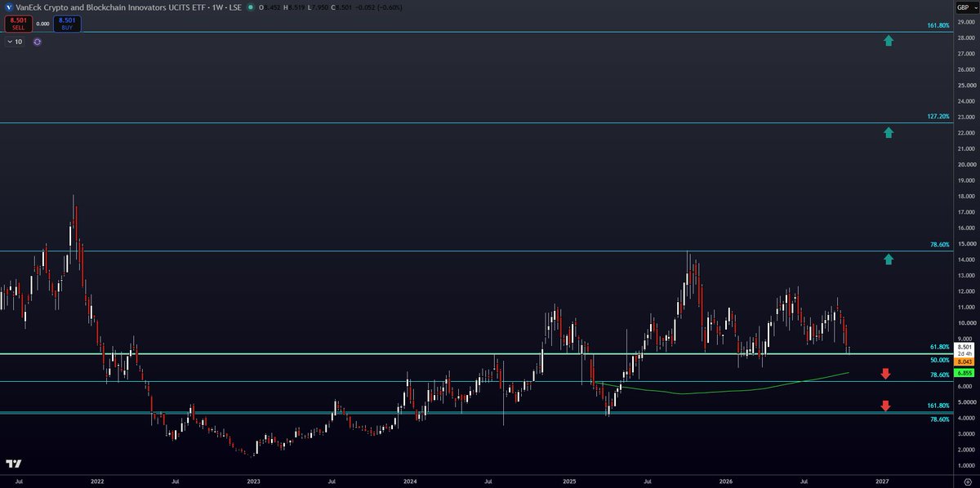Click the 12.000 price axis label
The image size is (980, 488).
coord(964,291)
